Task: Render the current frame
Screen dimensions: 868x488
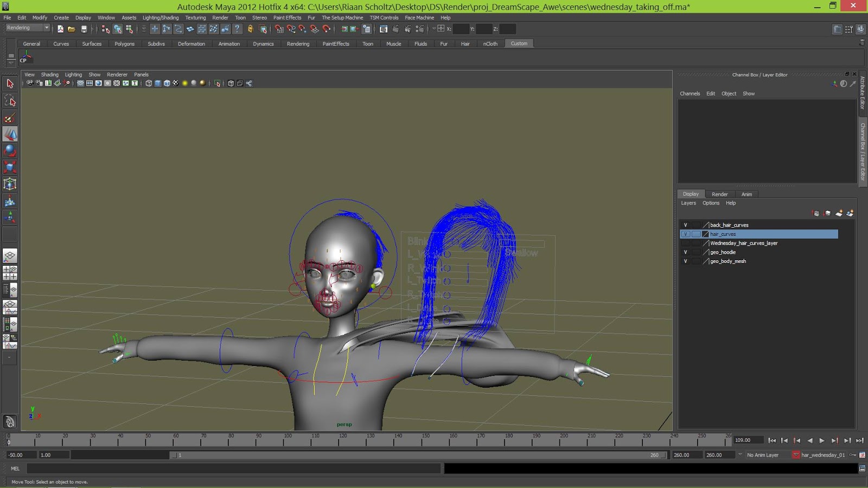Action: 395,29
